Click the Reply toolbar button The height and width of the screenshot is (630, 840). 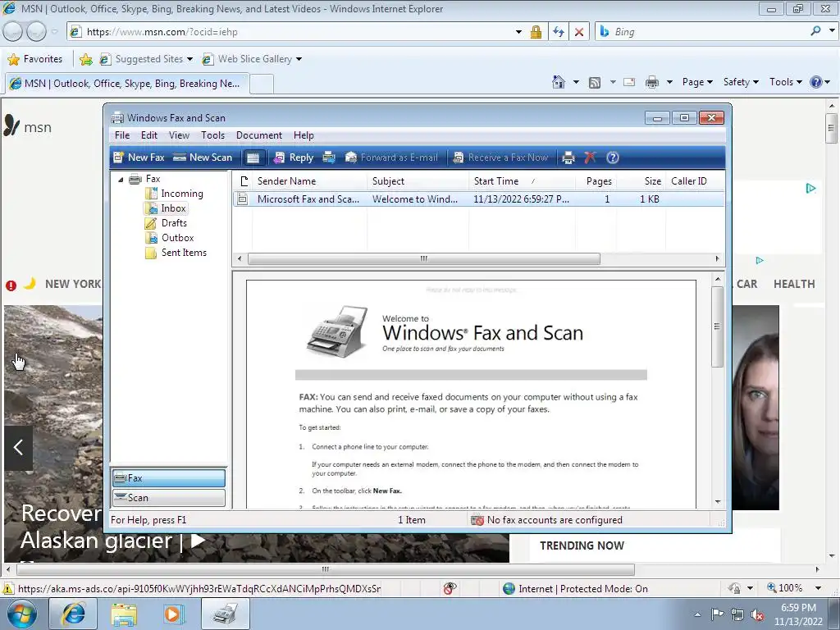(294, 157)
